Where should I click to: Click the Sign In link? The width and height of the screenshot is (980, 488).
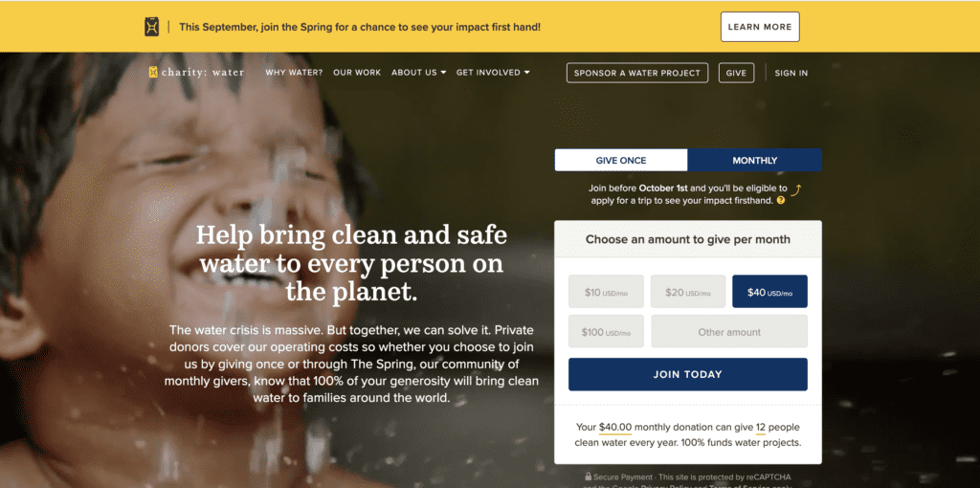[x=791, y=73]
